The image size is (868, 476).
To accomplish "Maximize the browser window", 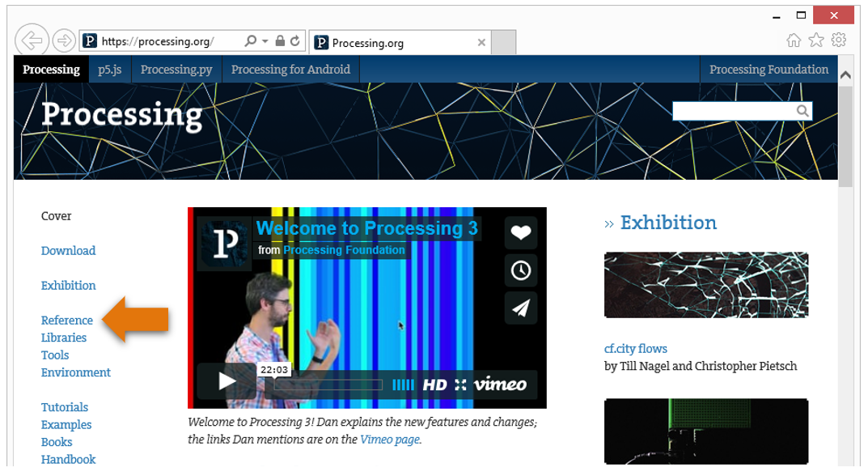I will click(x=801, y=15).
